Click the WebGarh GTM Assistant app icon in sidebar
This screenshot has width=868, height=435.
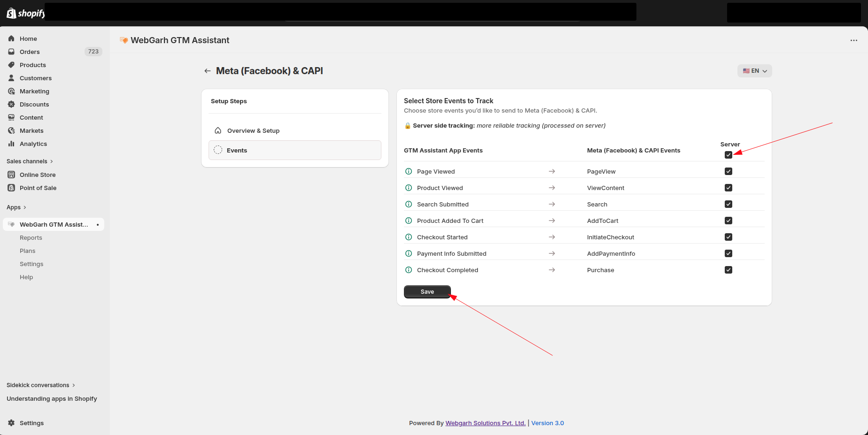(x=11, y=224)
